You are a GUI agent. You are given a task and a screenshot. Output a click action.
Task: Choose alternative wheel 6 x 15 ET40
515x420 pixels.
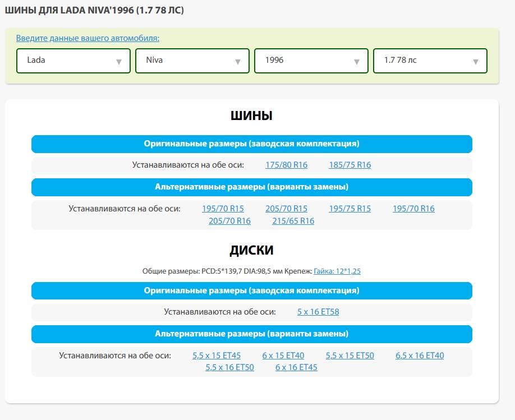click(x=283, y=356)
